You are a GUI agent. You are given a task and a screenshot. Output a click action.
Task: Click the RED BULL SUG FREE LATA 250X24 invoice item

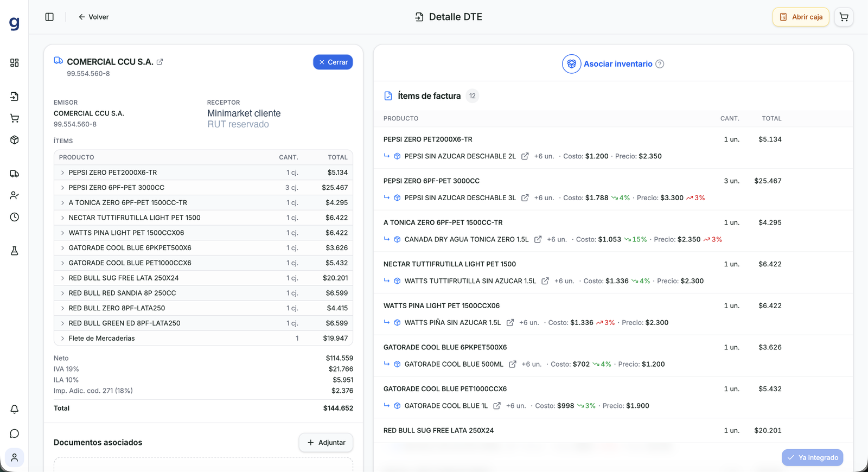438,431
